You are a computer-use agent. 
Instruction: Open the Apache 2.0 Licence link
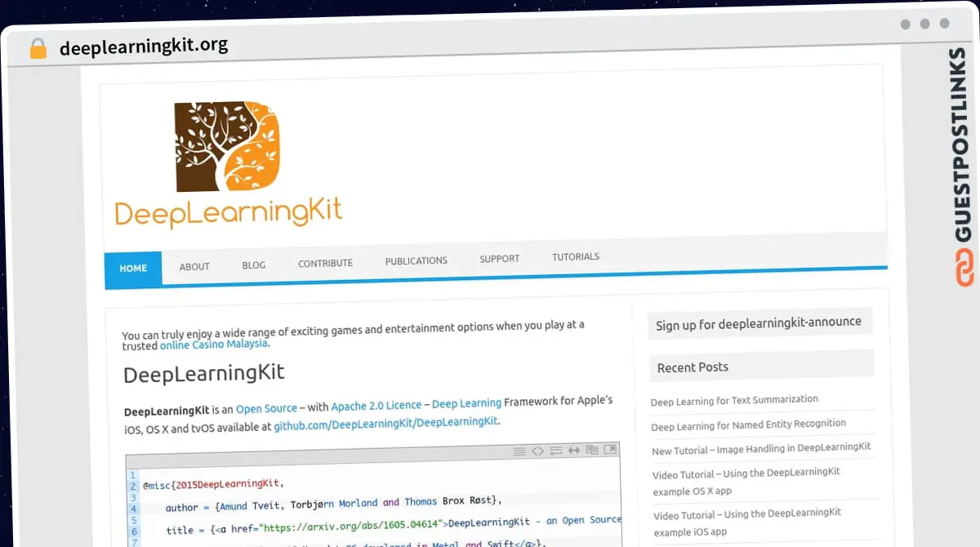pos(376,405)
